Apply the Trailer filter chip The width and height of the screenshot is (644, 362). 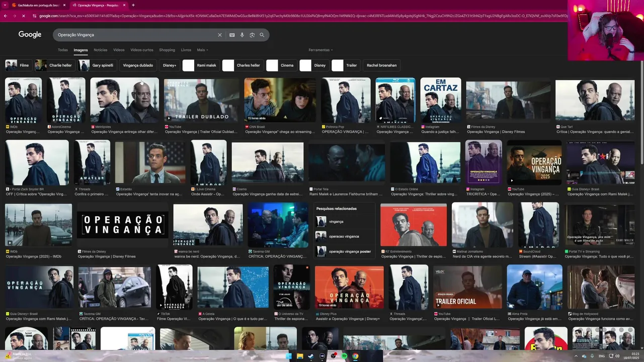tap(346, 65)
